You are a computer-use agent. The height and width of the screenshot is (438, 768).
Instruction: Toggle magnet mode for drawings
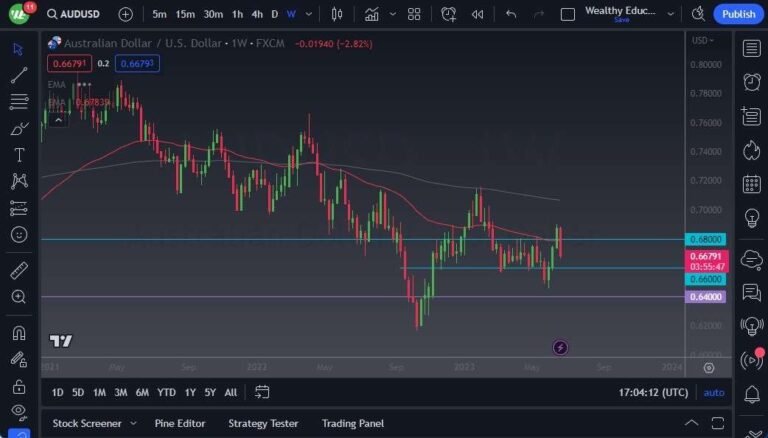[19, 333]
